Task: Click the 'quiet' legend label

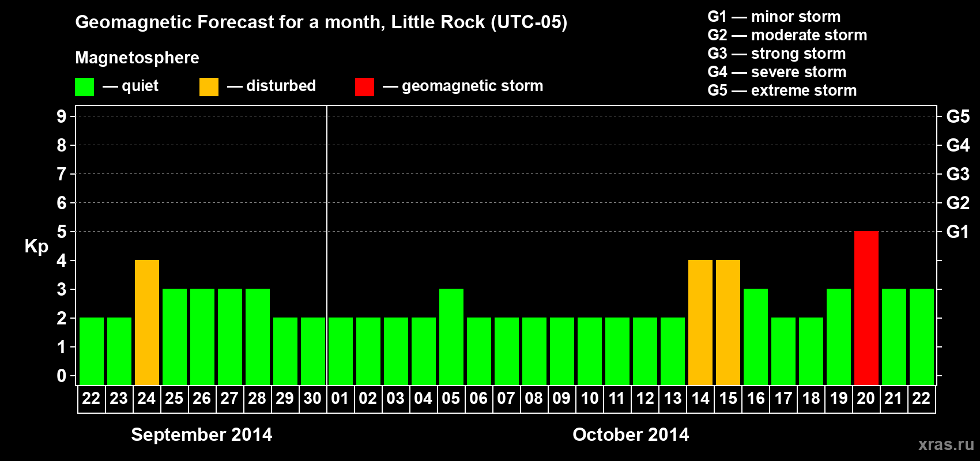Action: tap(140, 86)
